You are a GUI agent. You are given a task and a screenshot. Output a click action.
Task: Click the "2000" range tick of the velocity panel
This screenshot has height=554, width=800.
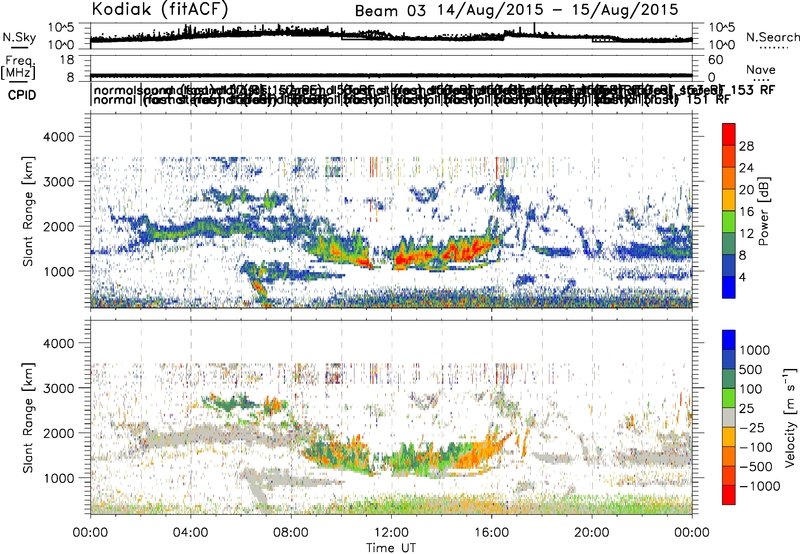[61, 433]
